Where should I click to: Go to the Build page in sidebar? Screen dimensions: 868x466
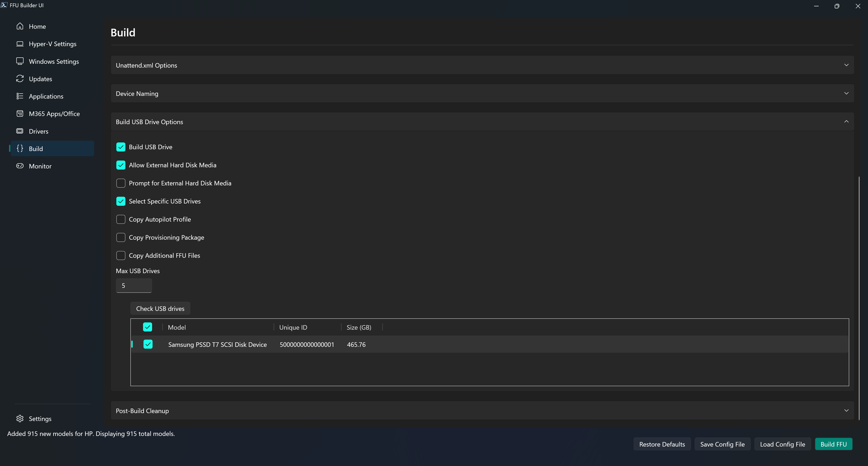[x=36, y=149]
